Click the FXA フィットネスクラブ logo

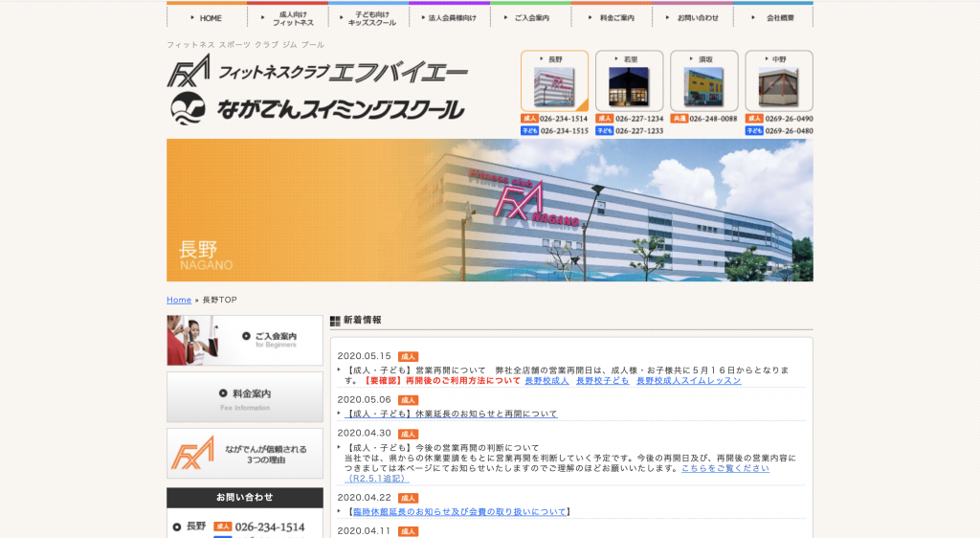[x=316, y=71]
